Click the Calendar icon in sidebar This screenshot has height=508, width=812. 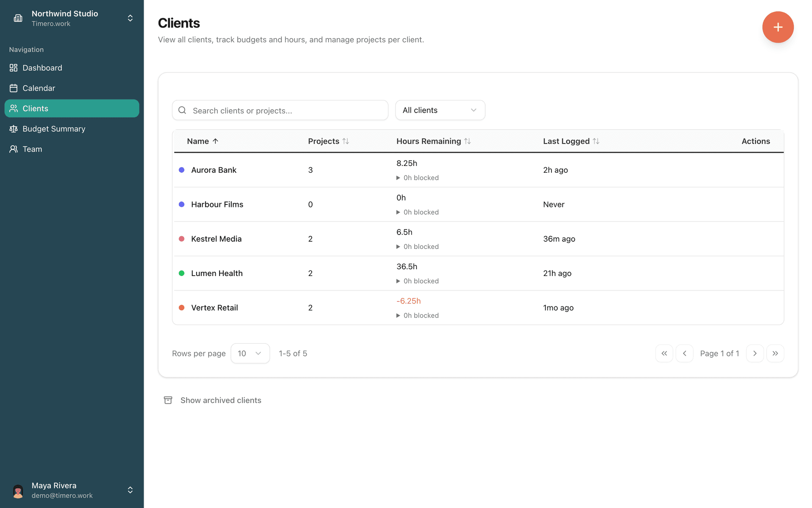point(14,88)
